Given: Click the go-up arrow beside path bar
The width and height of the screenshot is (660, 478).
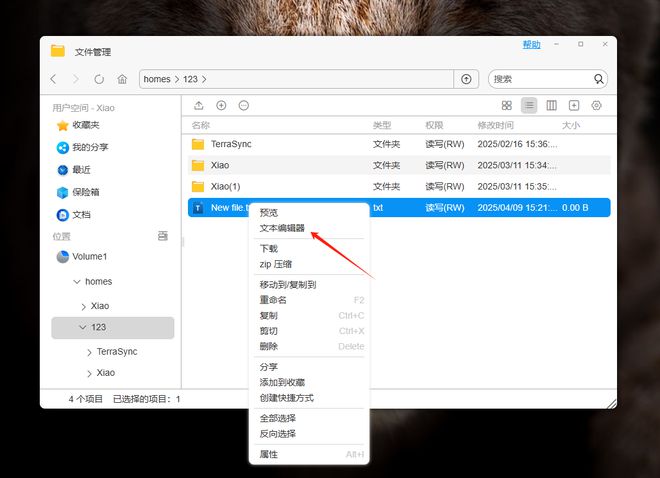Looking at the screenshot, I should click(466, 79).
